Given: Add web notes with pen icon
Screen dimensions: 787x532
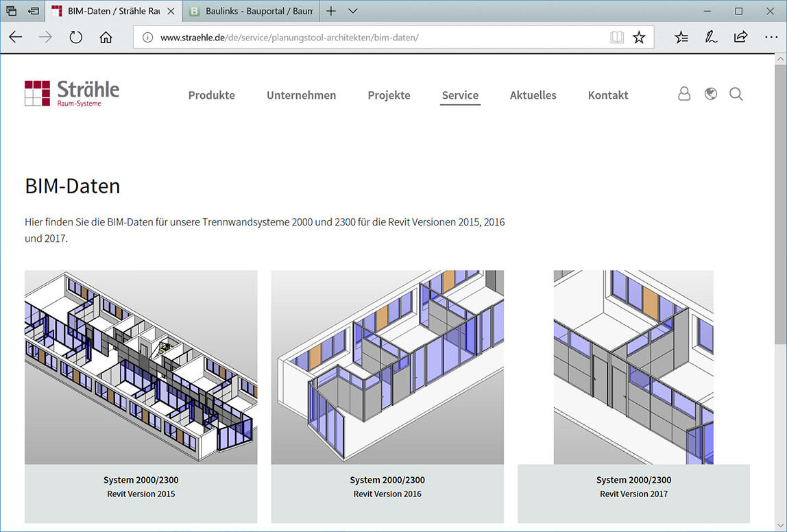Looking at the screenshot, I should [711, 37].
